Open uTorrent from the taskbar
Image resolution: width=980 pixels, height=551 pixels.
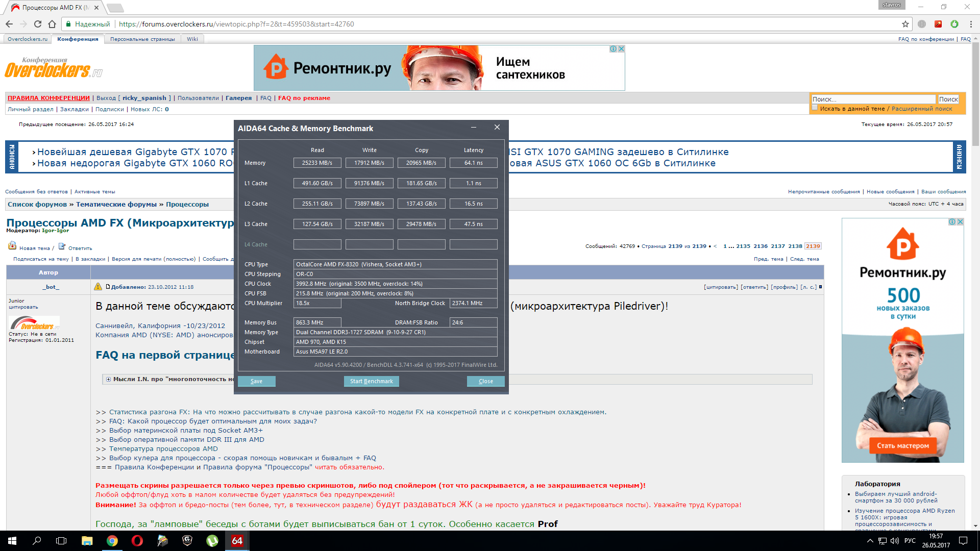212,541
